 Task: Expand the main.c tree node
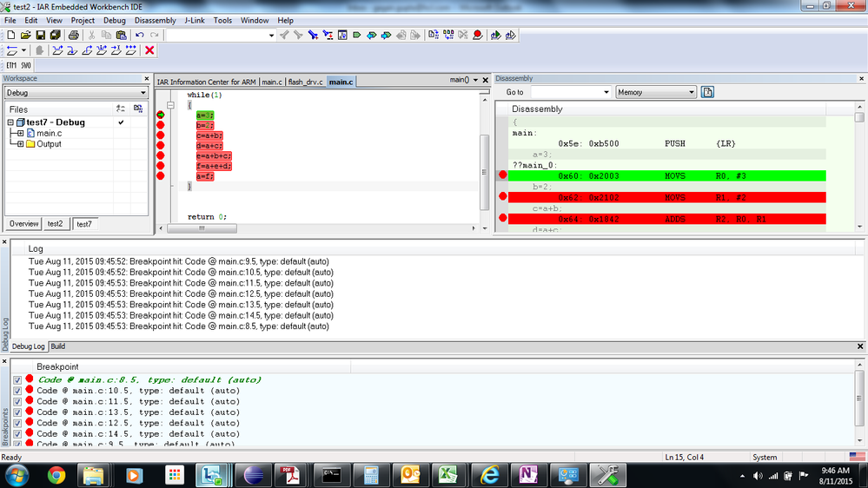21,134
